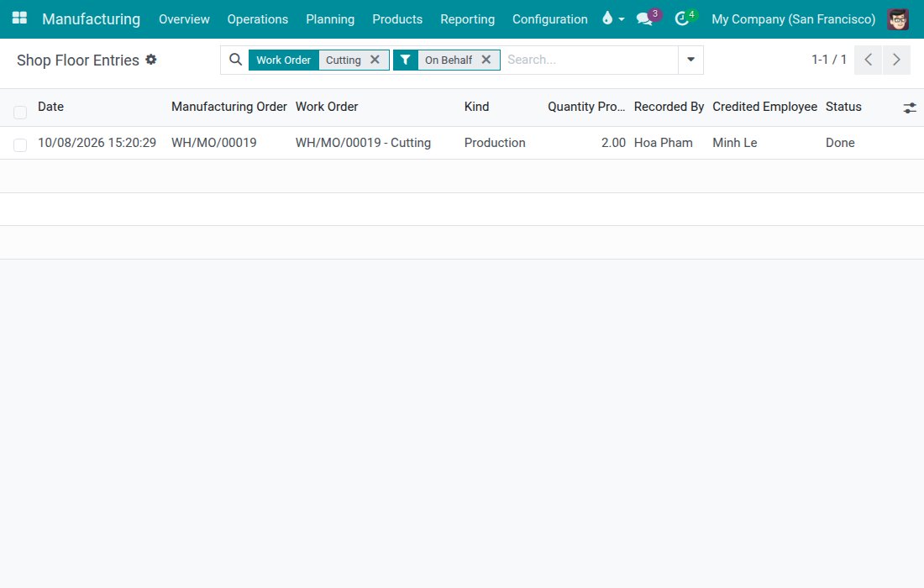Open the main apps menu grid icon
The width and height of the screenshot is (924, 588).
[x=19, y=18]
